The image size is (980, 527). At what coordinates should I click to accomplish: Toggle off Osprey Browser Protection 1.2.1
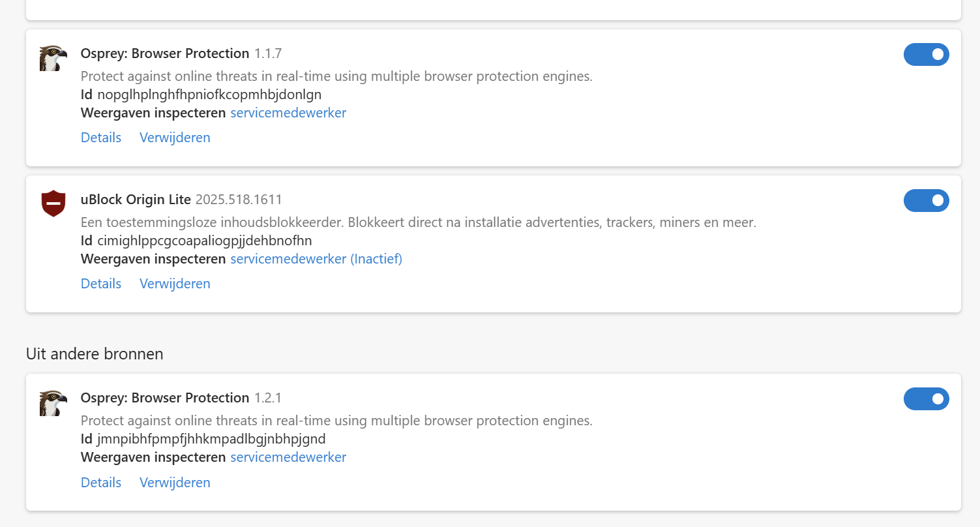926,399
